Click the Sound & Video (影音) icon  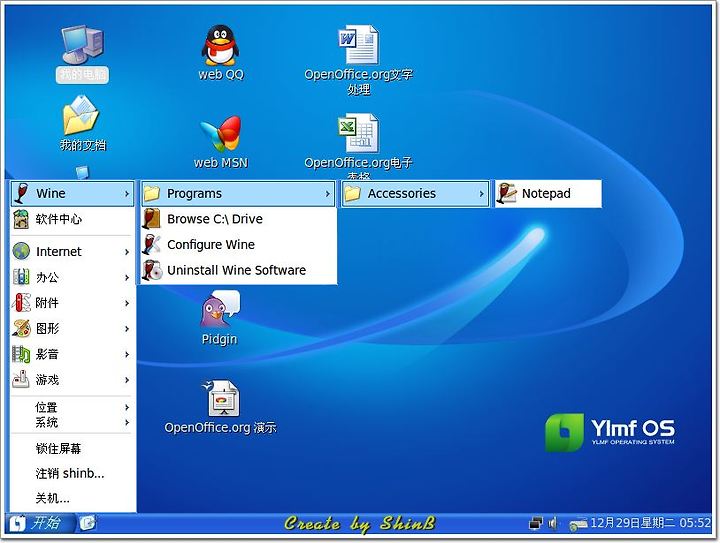(21, 354)
